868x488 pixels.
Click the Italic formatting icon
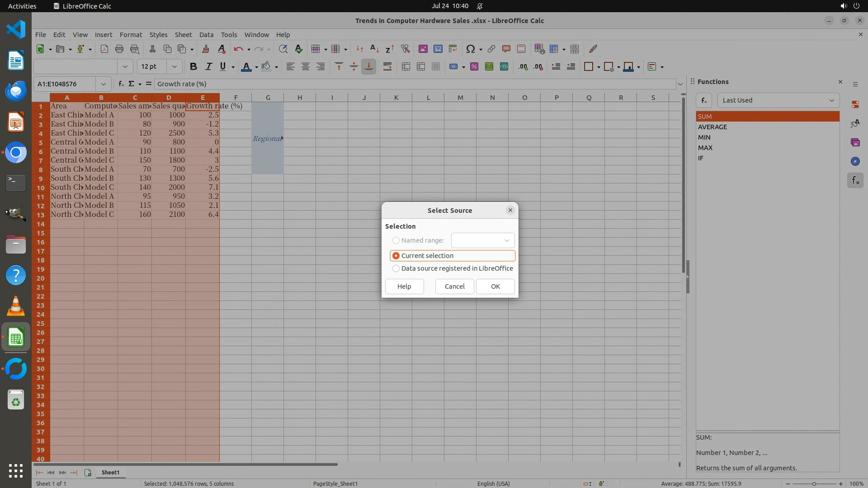[x=208, y=67]
